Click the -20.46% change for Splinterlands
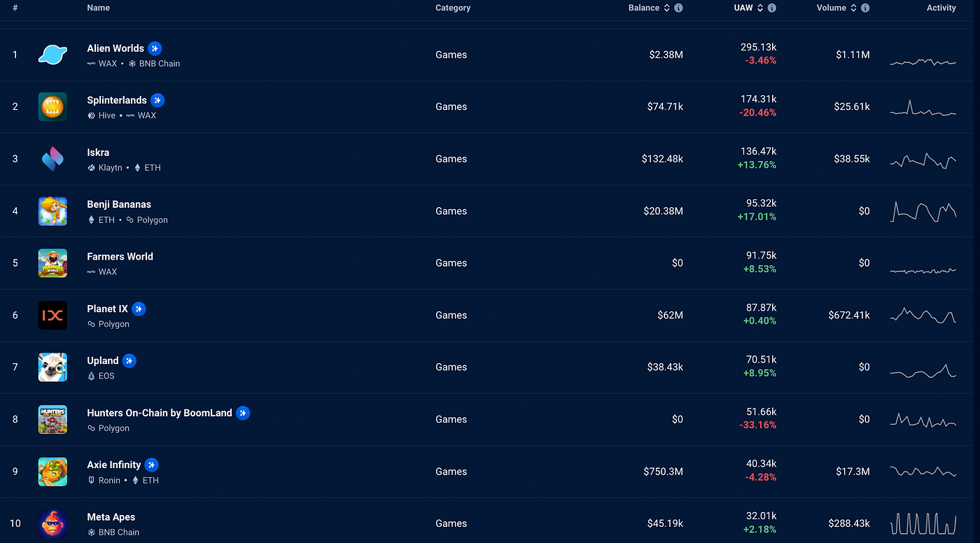This screenshot has width=980, height=543. [x=757, y=113]
